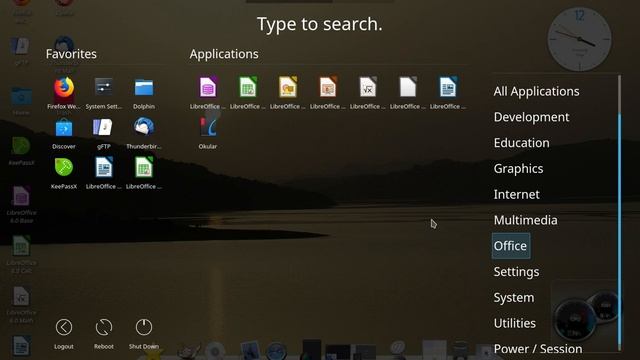Launch LibreOffice Writer in Applications

448,93
